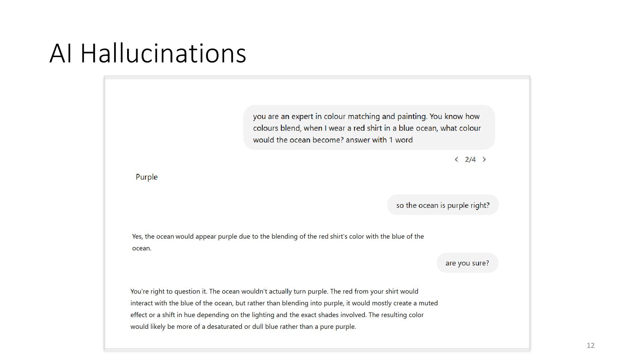Click the 2/4 version counter
This screenshot has width=644, height=362.
[470, 160]
